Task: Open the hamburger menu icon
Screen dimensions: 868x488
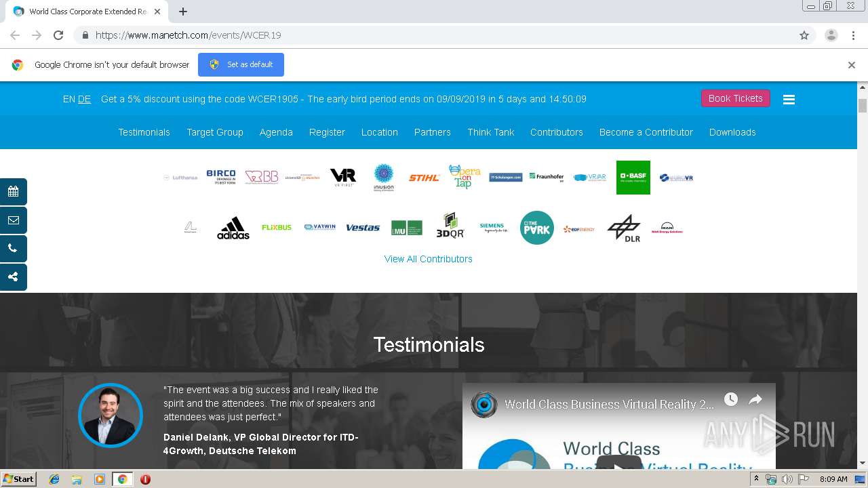Action: click(x=789, y=99)
